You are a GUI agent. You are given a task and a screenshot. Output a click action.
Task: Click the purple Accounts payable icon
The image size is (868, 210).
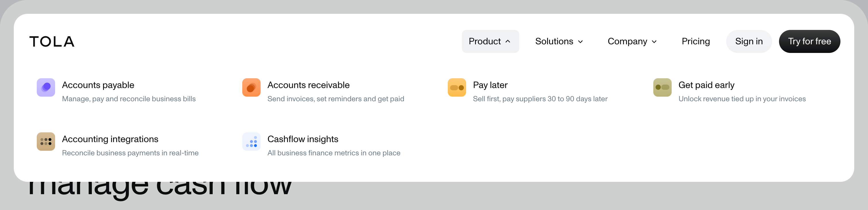point(46,87)
